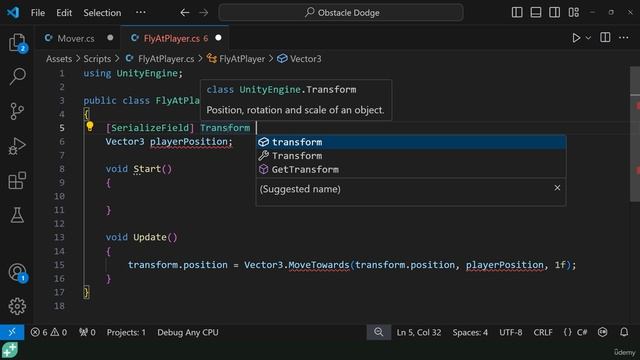Screen dimensions: 640x360
Task: Click Projects: 1 status item
Action: (x=126, y=332)
